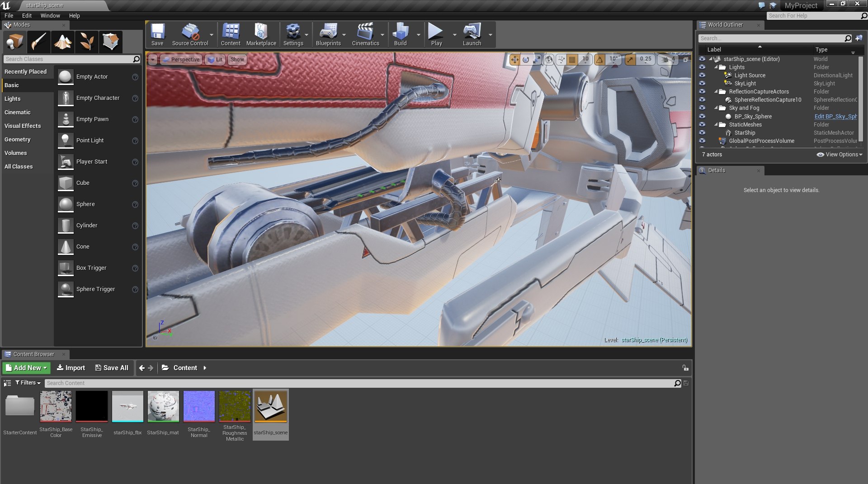Collapse the Lights folder in outliner

point(716,67)
